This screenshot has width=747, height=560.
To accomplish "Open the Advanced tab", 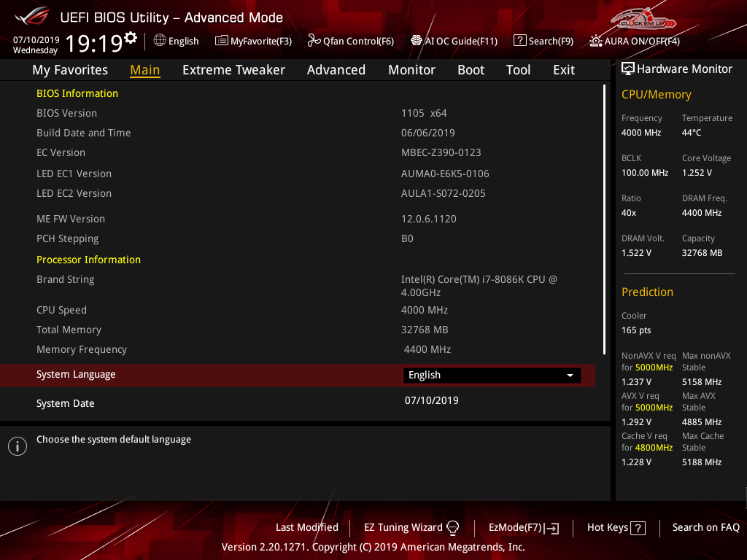I will coord(336,70).
